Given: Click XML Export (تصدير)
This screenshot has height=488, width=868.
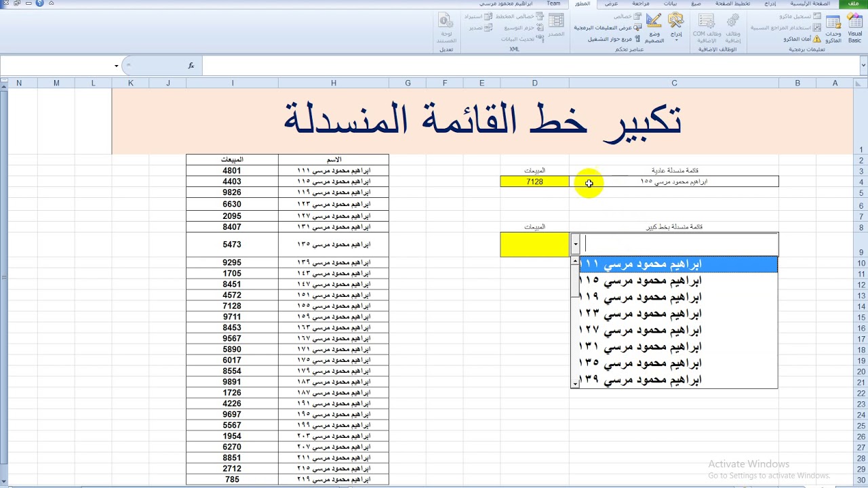Looking at the screenshot, I should click(x=480, y=27).
